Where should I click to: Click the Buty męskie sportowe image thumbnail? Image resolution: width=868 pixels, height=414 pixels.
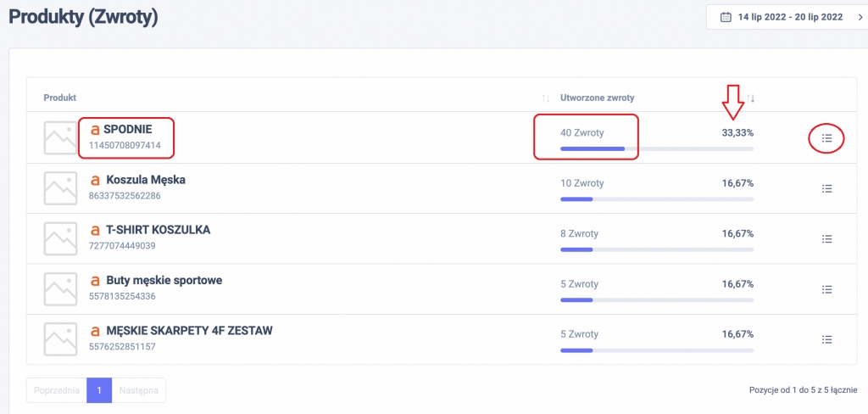tap(60, 288)
